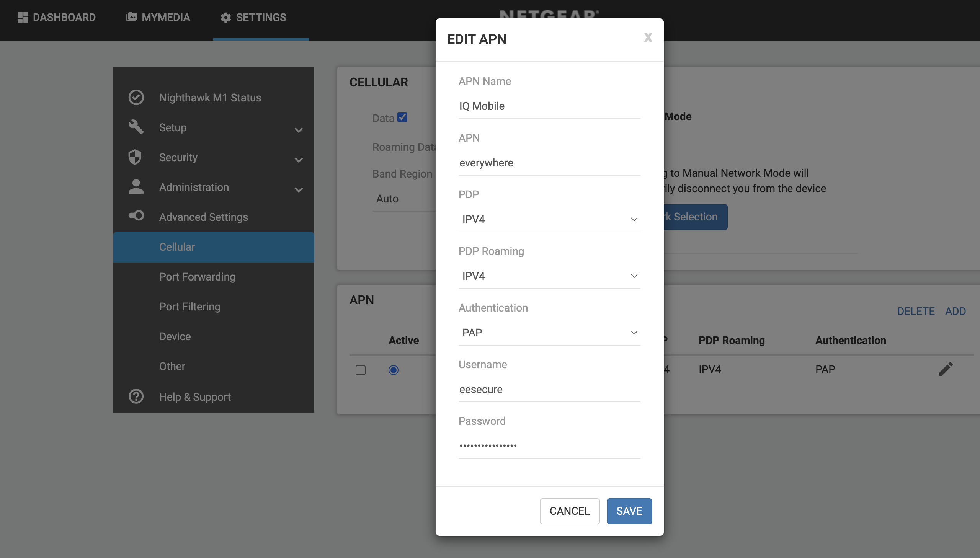Viewport: 980px width, 558px height.
Task: Expand the Security section chevron
Action: (299, 160)
